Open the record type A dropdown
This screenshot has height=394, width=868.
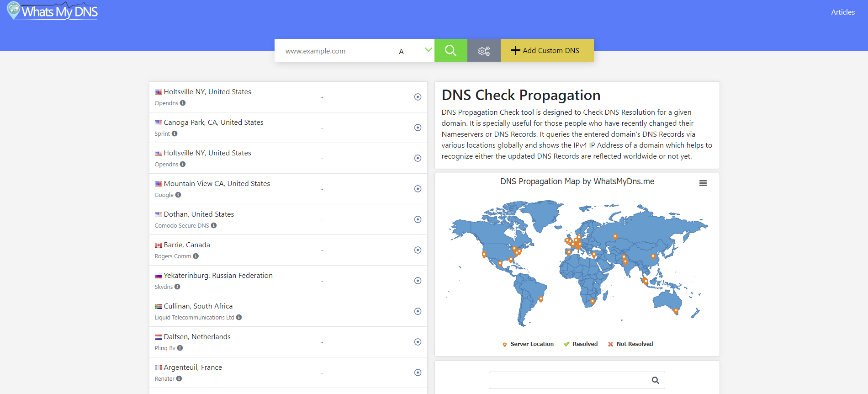(x=414, y=51)
